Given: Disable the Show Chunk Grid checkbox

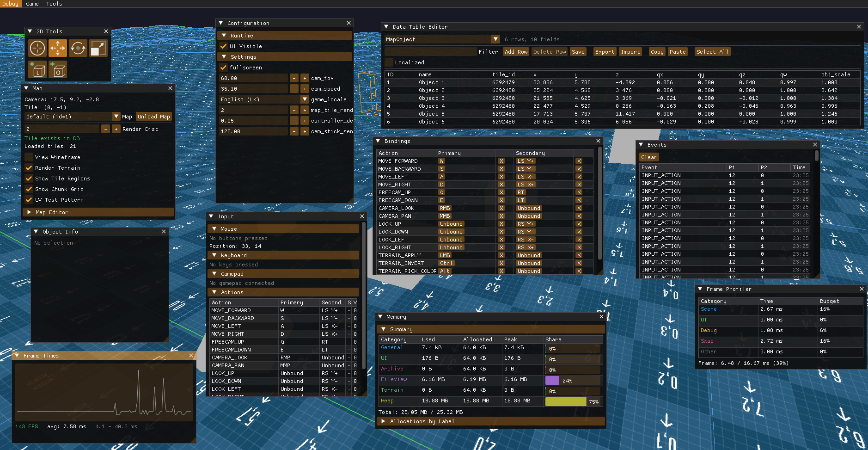Looking at the screenshot, I should click(29, 189).
